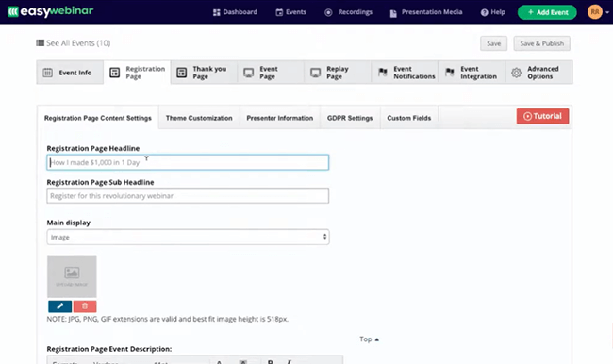The width and height of the screenshot is (613, 364).
Task: Click the Event Notifications flag icon
Action: point(383,72)
